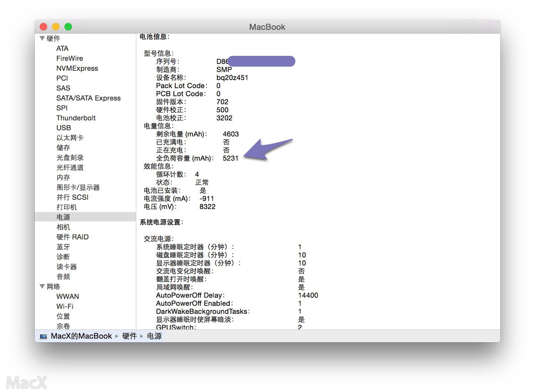Click the PCB Lot Code label
The image size is (535, 392).
click(x=181, y=94)
